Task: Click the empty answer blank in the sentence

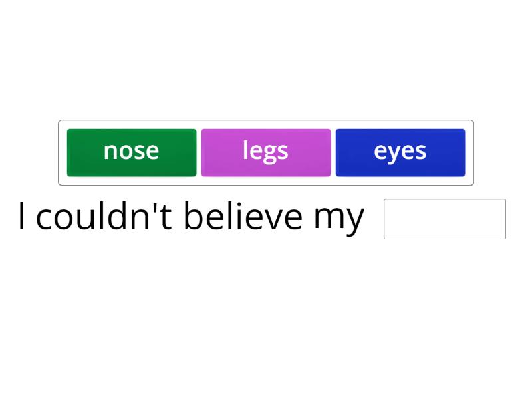Action: point(444,219)
